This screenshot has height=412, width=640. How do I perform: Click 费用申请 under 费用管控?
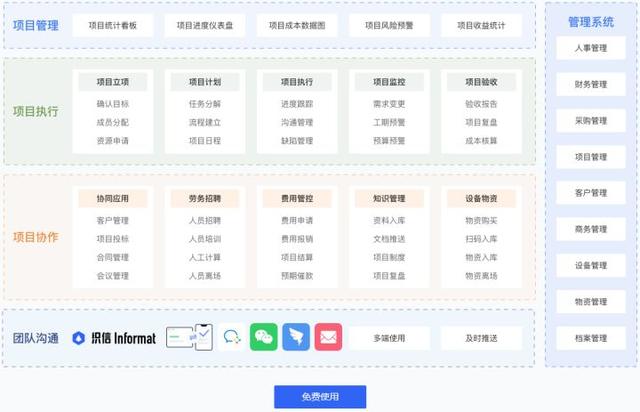pos(297,220)
